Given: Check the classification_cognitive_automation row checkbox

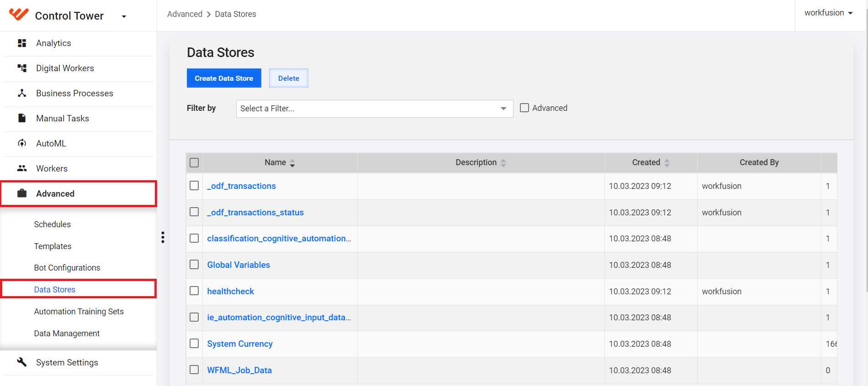Looking at the screenshot, I should [x=194, y=238].
